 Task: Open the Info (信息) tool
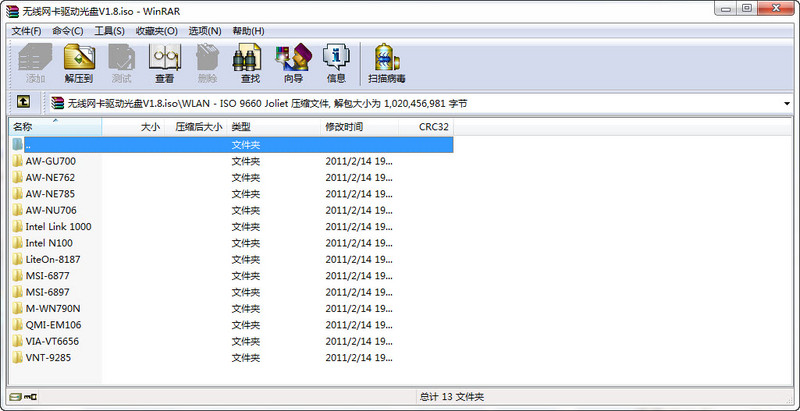click(336, 64)
